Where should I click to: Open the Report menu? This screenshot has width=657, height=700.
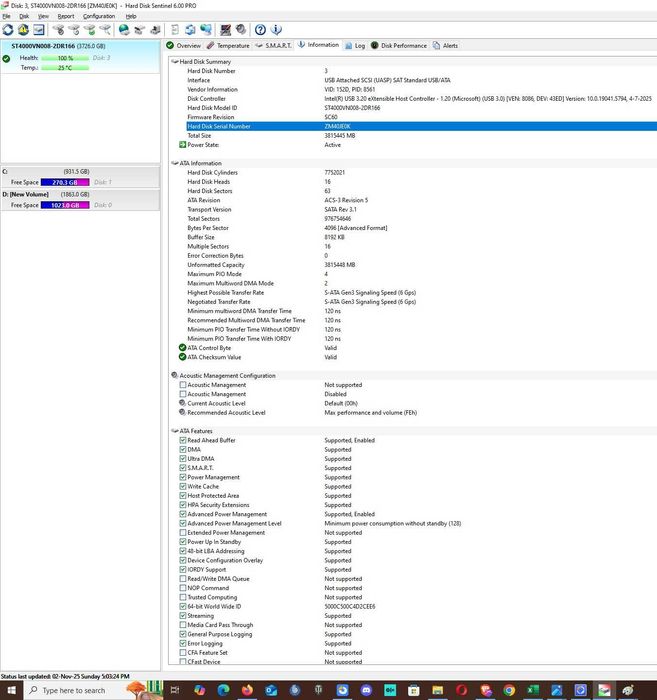(66, 16)
